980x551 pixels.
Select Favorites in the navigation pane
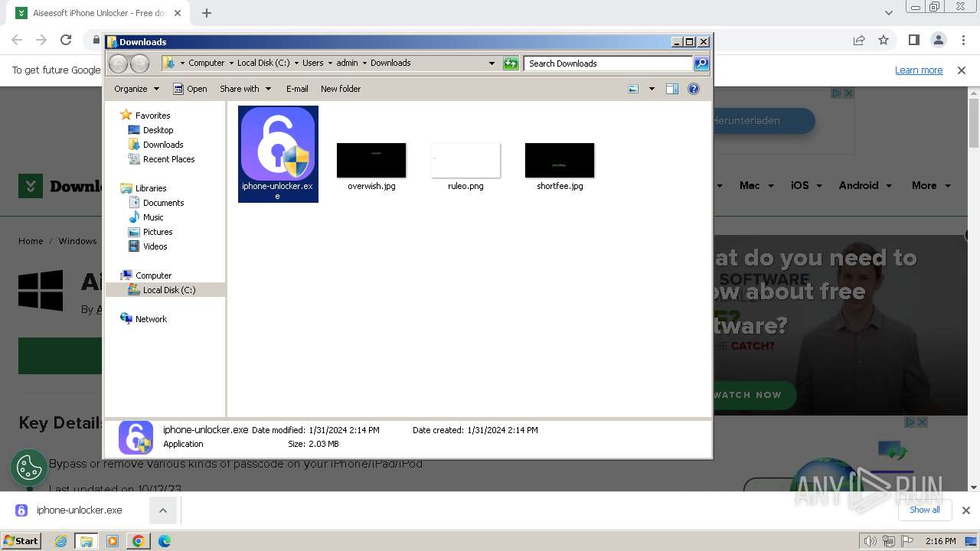click(152, 116)
